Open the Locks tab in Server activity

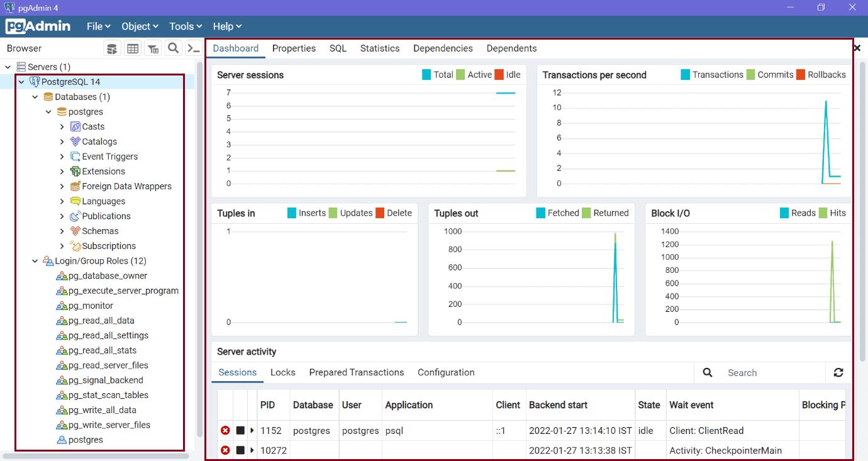click(282, 372)
